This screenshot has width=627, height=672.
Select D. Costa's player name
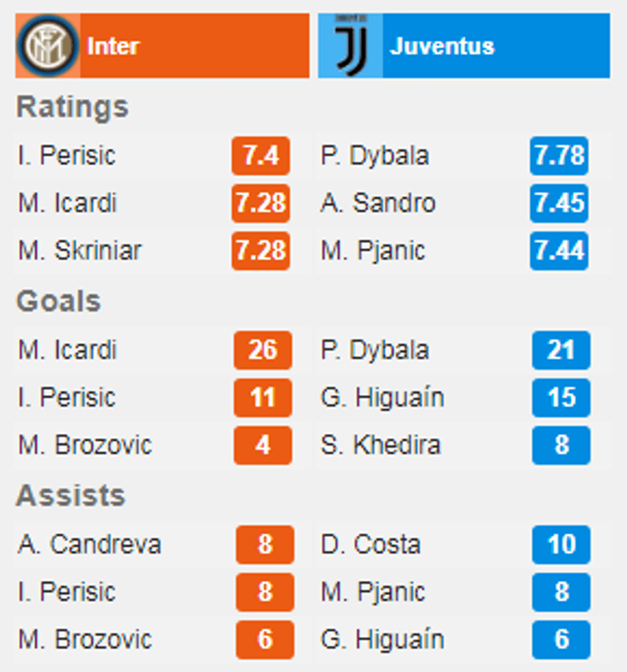(x=371, y=545)
